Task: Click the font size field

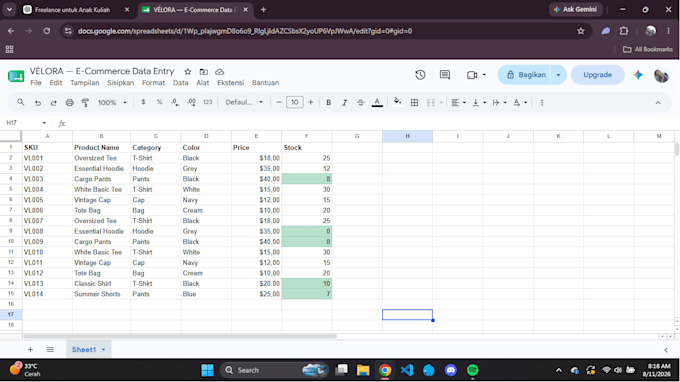Action: pos(294,102)
